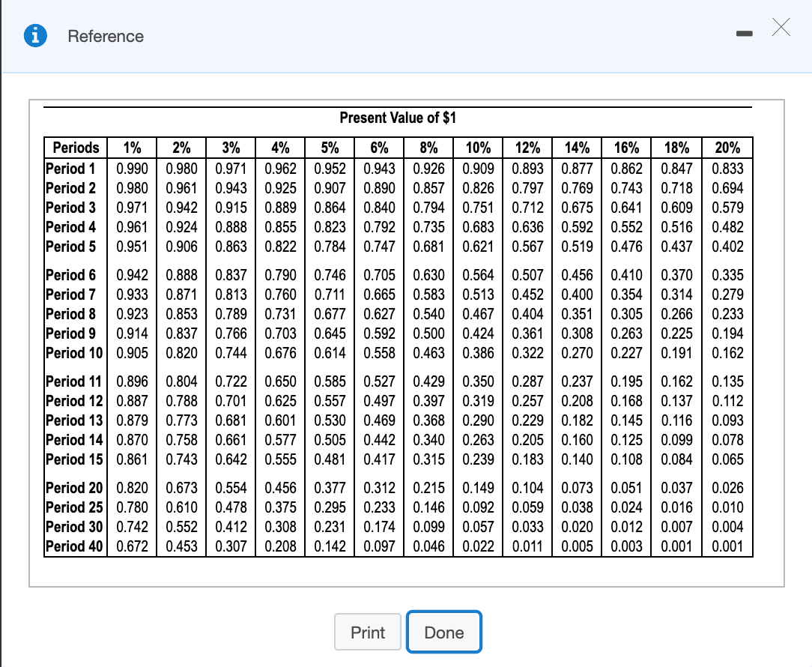Click the Periods column header

pyautogui.click(x=76, y=148)
